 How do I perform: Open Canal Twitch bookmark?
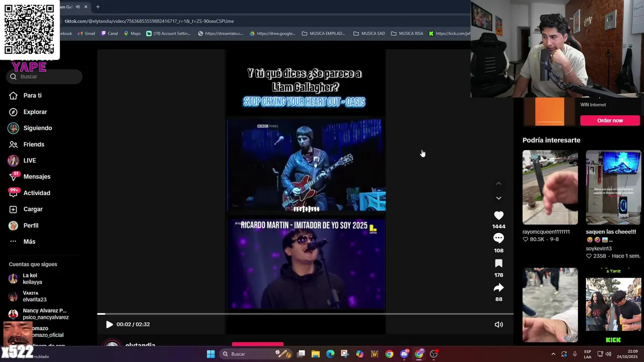pos(110,34)
